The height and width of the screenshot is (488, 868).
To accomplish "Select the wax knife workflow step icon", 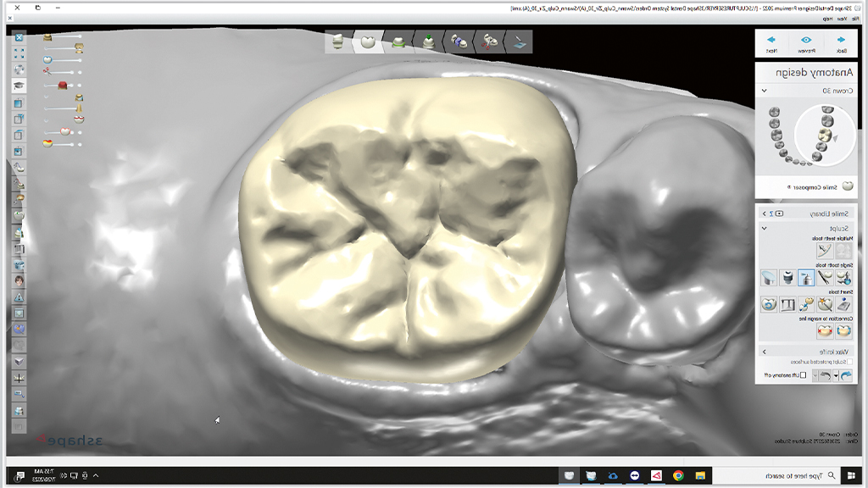I will (519, 42).
